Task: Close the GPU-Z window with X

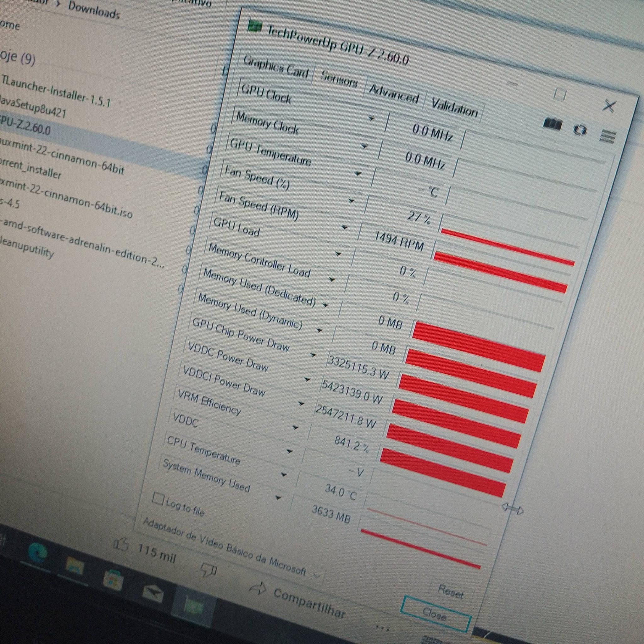Action: tap(609, 106)
